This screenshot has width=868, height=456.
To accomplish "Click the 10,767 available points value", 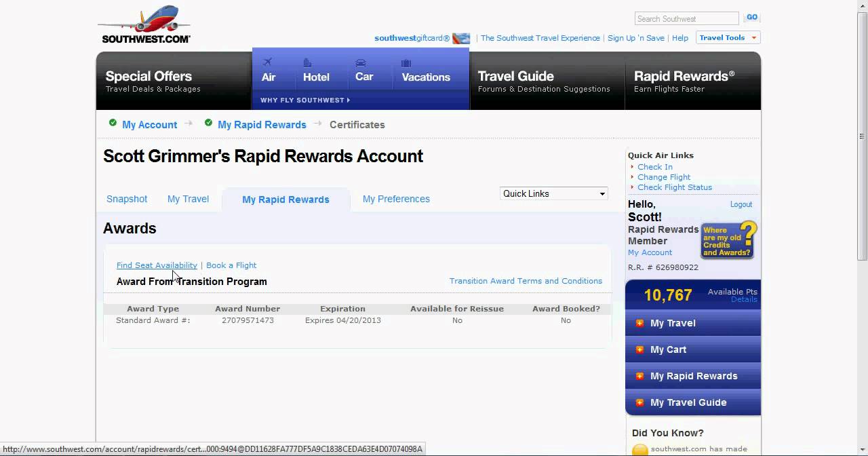I will pyautogui.click(x=668, y=295).
